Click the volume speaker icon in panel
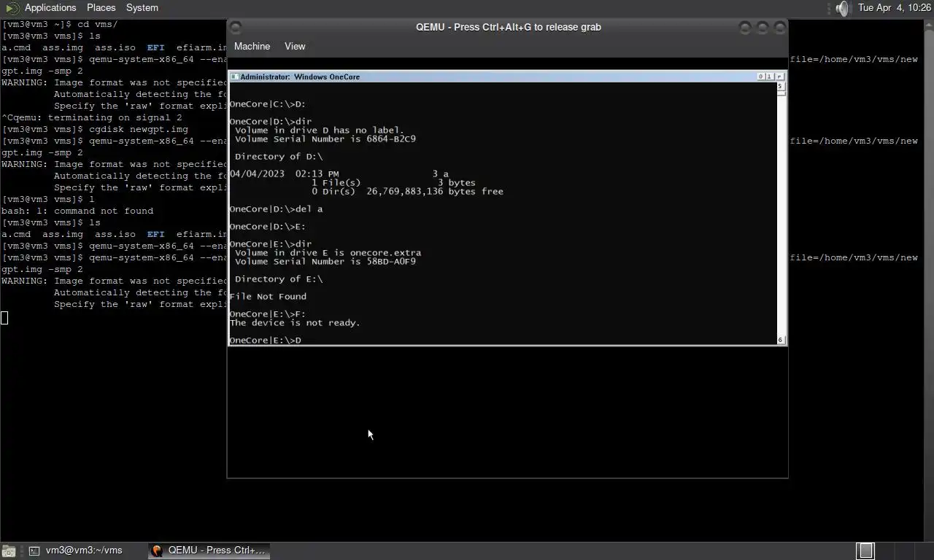The height and width of the screenshot is (560, 934). (x=843, y=8)
